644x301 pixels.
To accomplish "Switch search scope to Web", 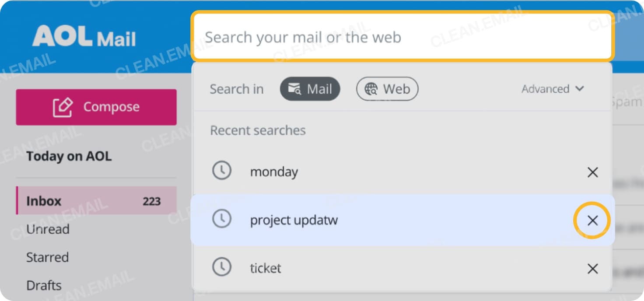I will point(387,89).
